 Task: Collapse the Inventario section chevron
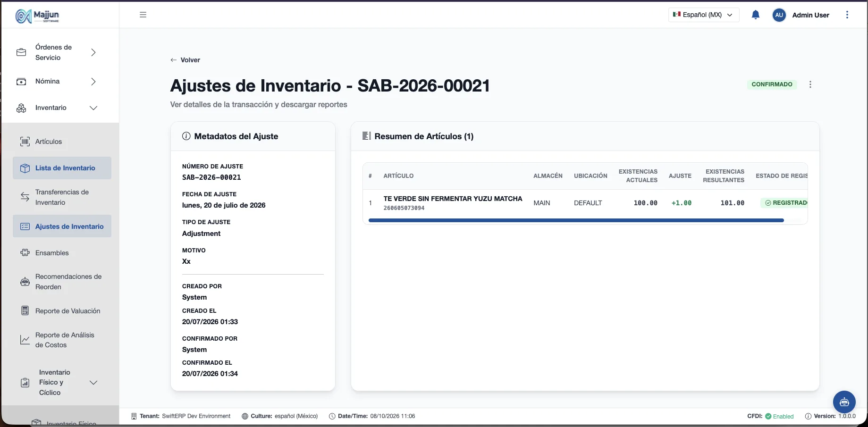pyautogui.click(x=93, y=108)
